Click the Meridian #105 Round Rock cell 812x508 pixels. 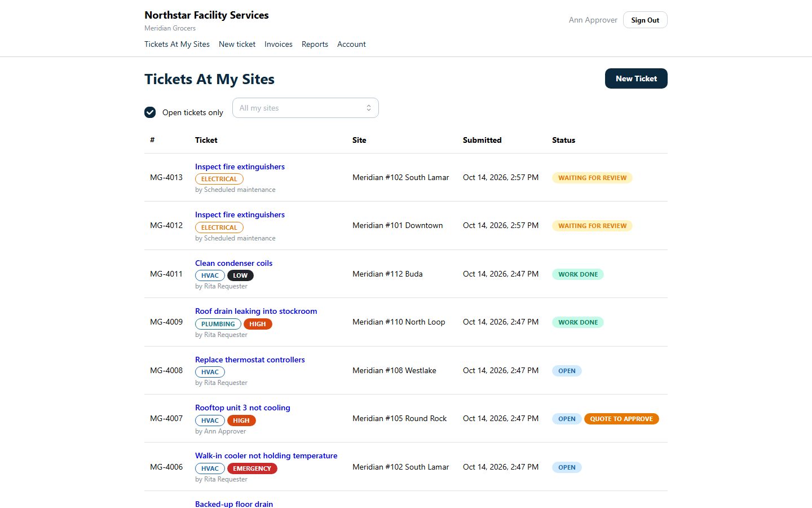[x=399, y=418]
